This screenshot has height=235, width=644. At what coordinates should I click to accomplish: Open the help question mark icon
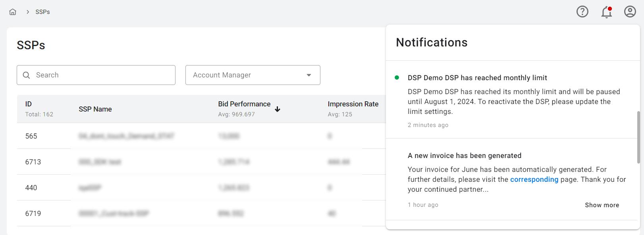click(x=582, y=12)
